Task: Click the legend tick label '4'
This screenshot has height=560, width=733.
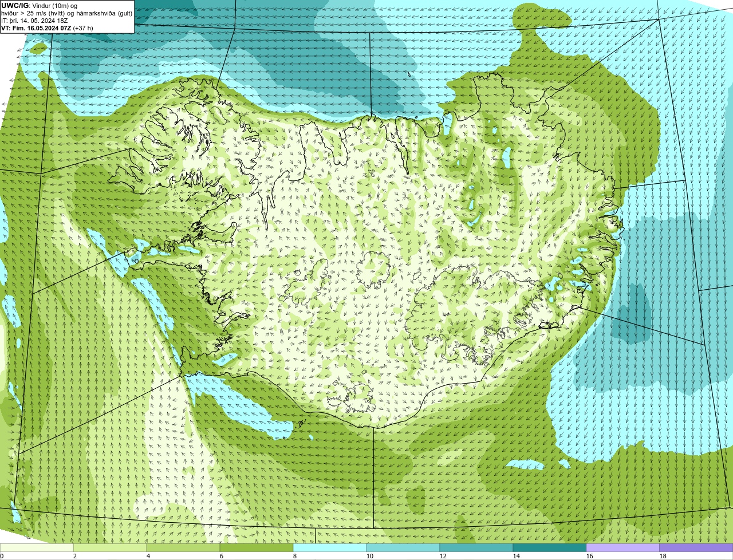Action: click(148, 556)
